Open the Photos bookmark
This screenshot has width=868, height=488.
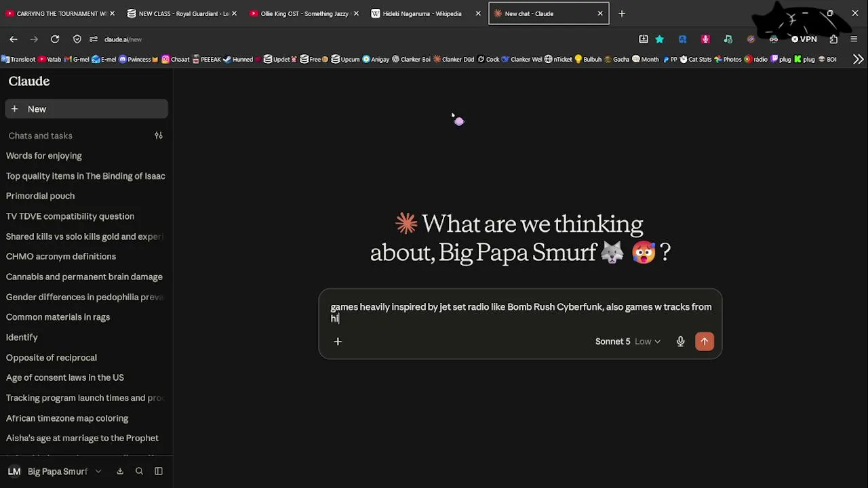tap(728, 59)
